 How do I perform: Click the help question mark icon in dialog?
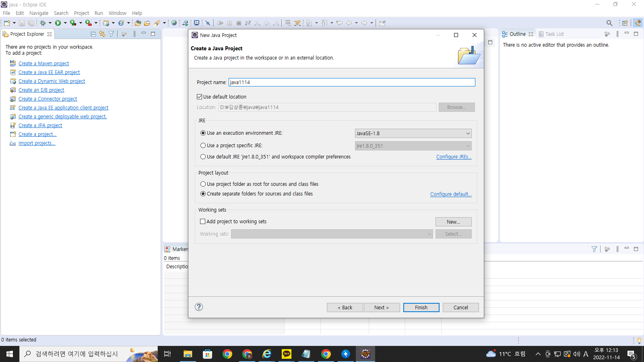(199, 307)
